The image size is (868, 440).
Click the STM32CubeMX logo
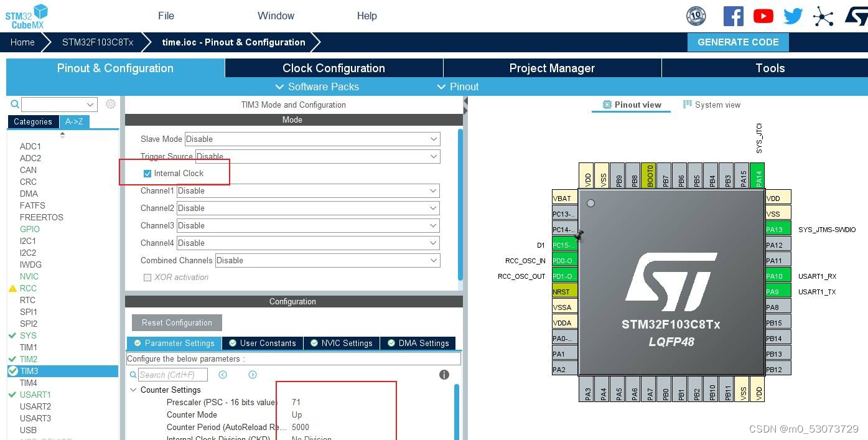tap(26, 16)
